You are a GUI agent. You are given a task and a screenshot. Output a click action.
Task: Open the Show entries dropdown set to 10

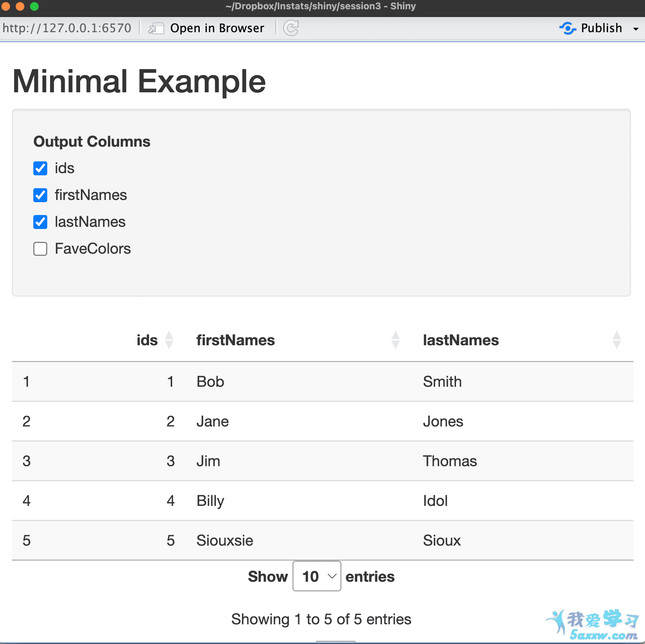317,576
